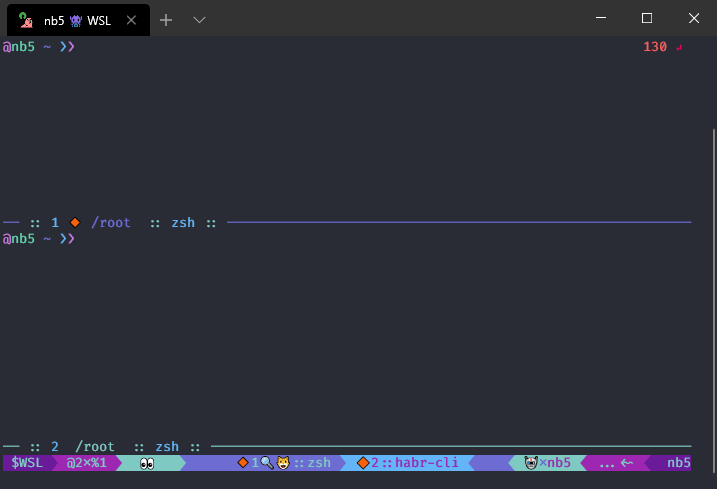Click the orange diamond before '2 :: habr-cli'
Viewport: 717px width, 489px height.
point(363,463)
